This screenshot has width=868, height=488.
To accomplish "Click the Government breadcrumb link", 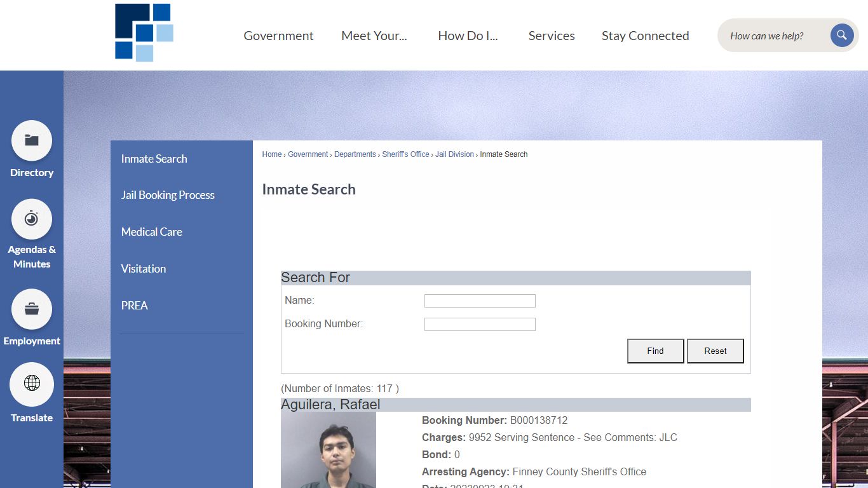I will click(308, 154).
